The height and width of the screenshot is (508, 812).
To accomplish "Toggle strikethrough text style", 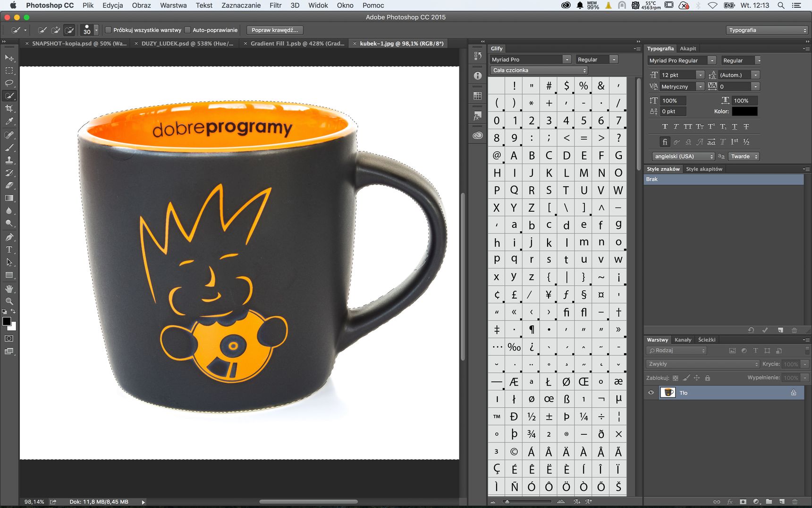I will pyautogui.click(x=746, y=127).
